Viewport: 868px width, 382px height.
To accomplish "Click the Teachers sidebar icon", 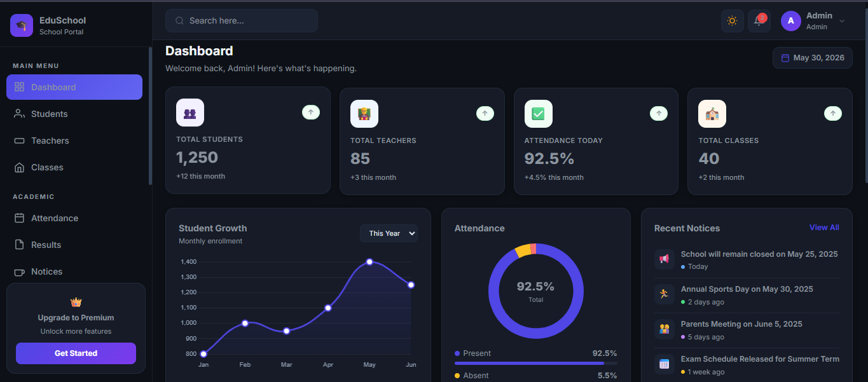I will click(x=19, y=140).
